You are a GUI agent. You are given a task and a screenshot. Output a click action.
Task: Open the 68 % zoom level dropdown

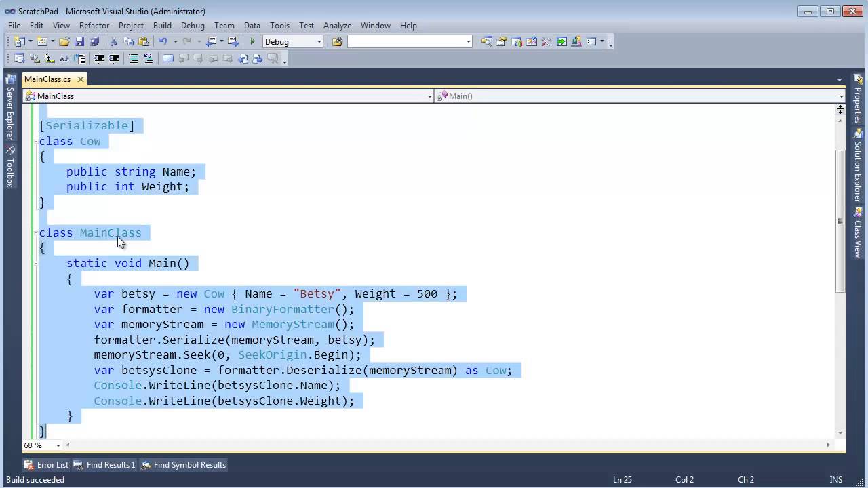tap(58, 445)
